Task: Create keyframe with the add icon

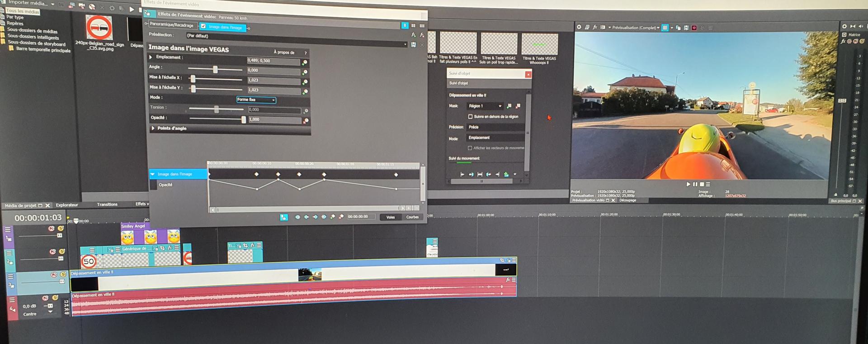Action: point(333,217)
